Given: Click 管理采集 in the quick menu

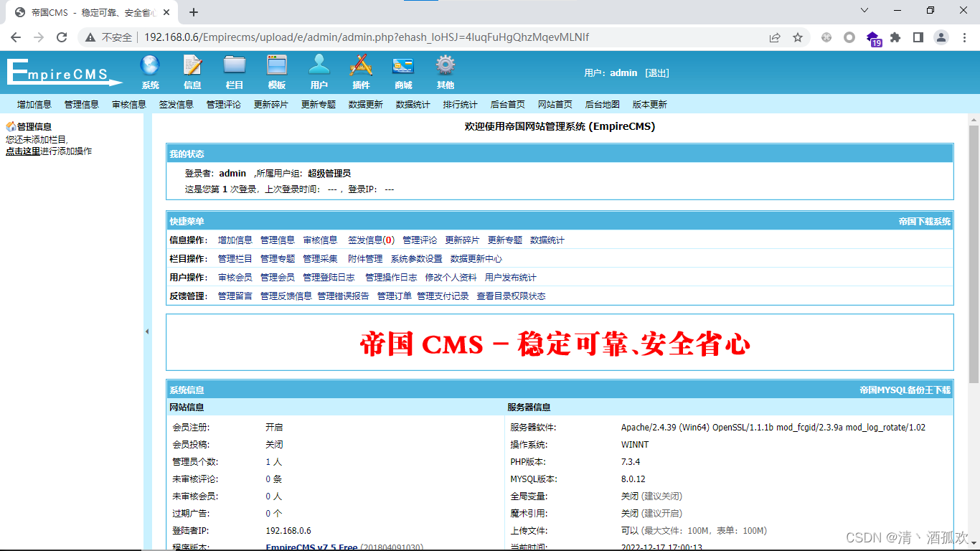Looking at the screenshot, I should coord(320,259).
